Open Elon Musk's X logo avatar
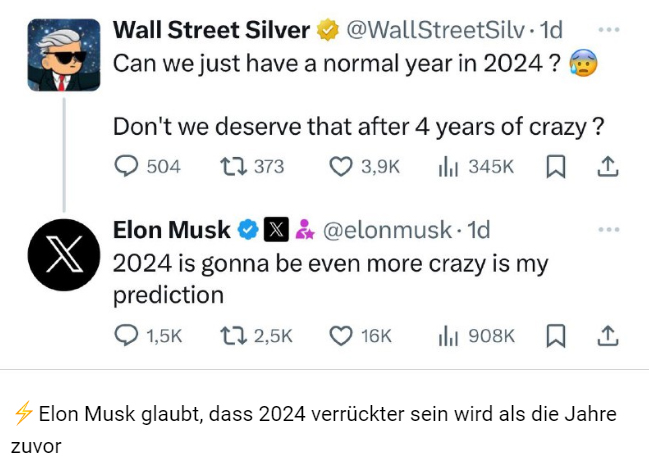The image size is (649, 469). (x=63, y=254)
